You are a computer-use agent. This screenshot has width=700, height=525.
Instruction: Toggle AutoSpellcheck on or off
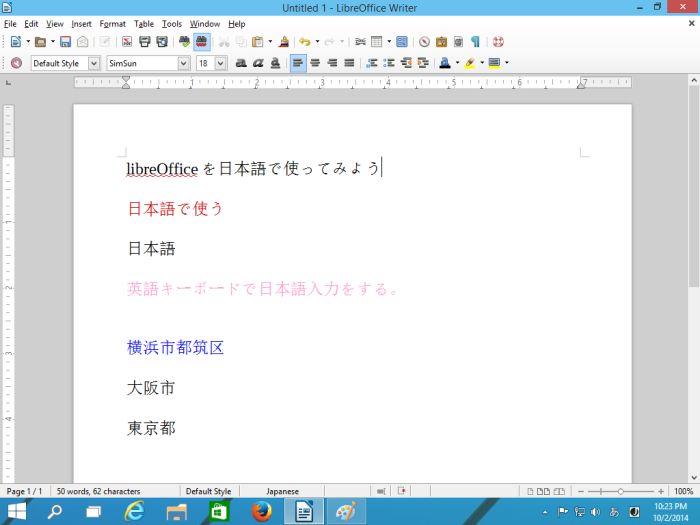pyautogui.click(x=201, y=42)
